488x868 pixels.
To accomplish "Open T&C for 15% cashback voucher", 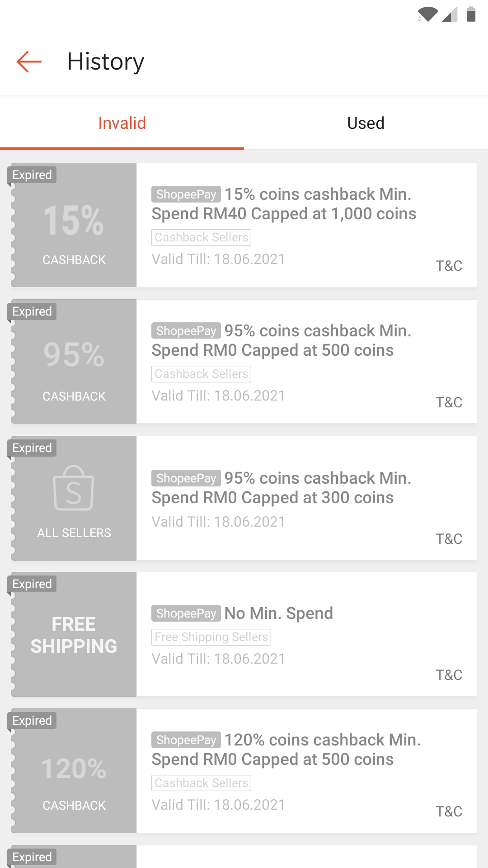I will (449, 266).
